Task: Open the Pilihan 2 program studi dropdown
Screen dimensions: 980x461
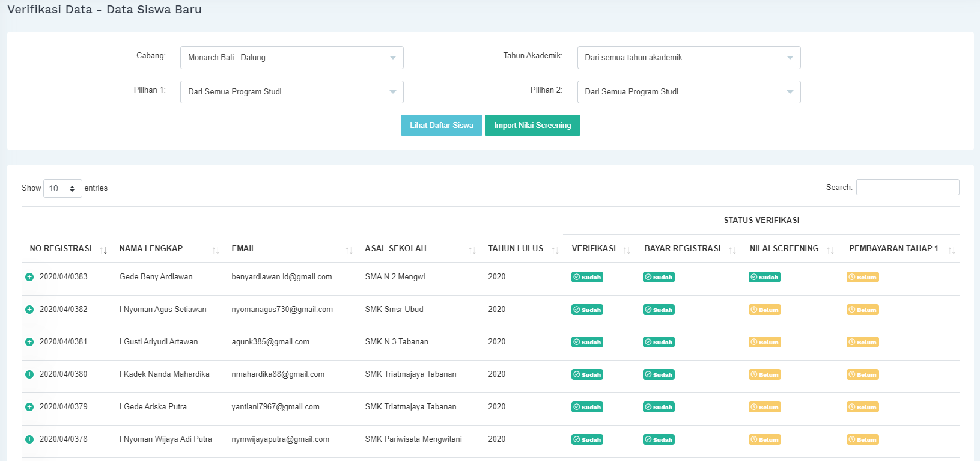Action: 689,92
